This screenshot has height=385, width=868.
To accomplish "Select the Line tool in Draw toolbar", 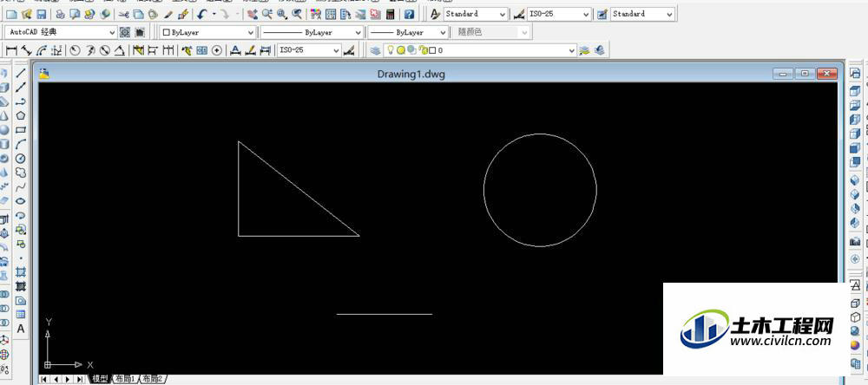I will click(21, 73).
